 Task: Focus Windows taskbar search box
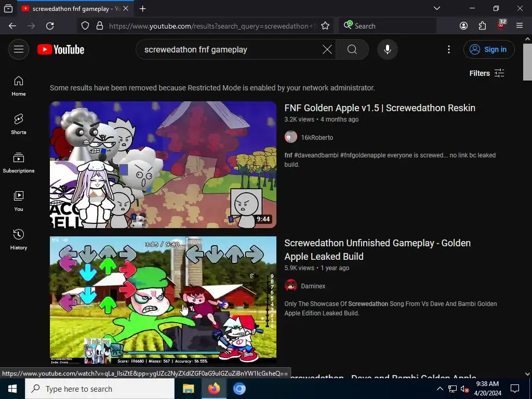pos(99,389)
